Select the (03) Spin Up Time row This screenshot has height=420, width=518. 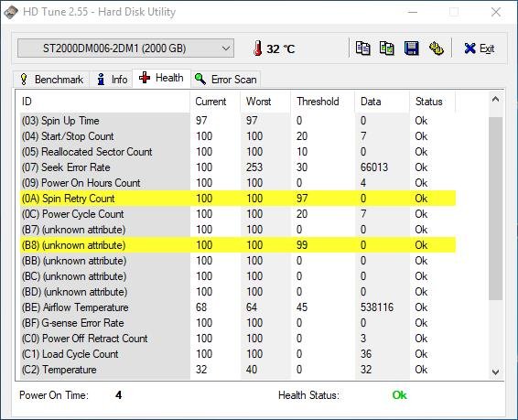click(238, 121)
